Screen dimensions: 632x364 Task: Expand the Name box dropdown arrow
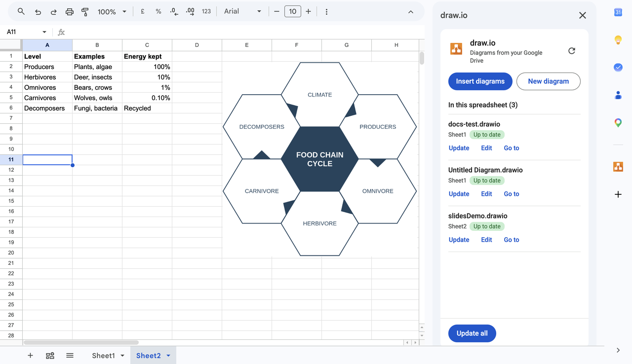click(x=44, y=32)
